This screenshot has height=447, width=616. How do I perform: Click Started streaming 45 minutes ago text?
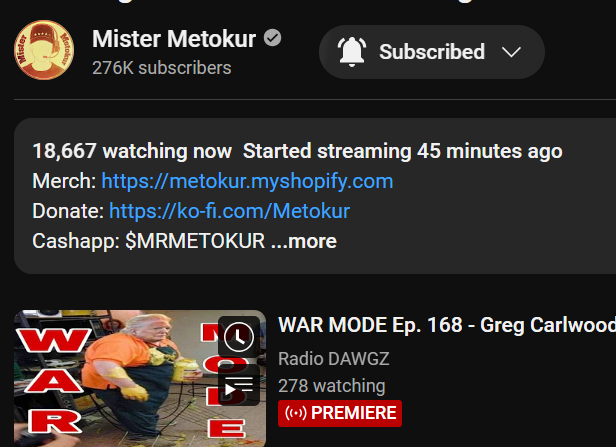[x=403, y=151]
